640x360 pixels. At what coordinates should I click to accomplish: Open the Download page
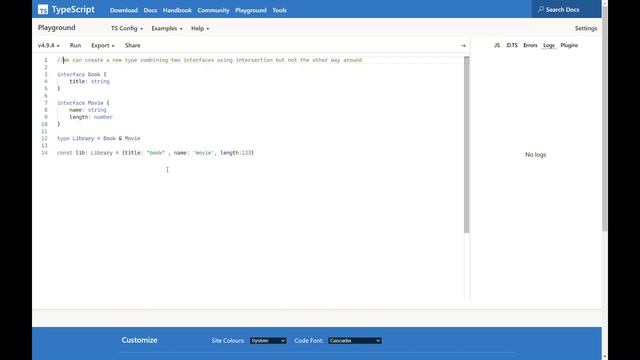(124, 10)
